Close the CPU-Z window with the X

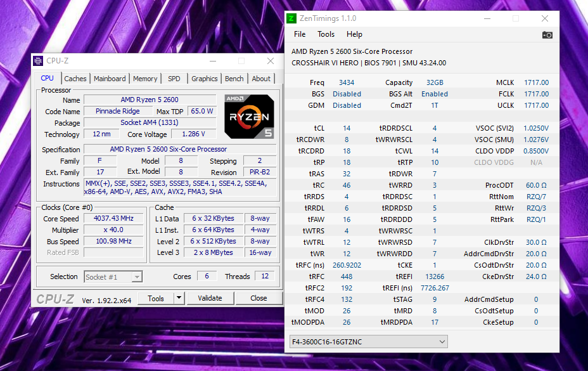[271, 61]
